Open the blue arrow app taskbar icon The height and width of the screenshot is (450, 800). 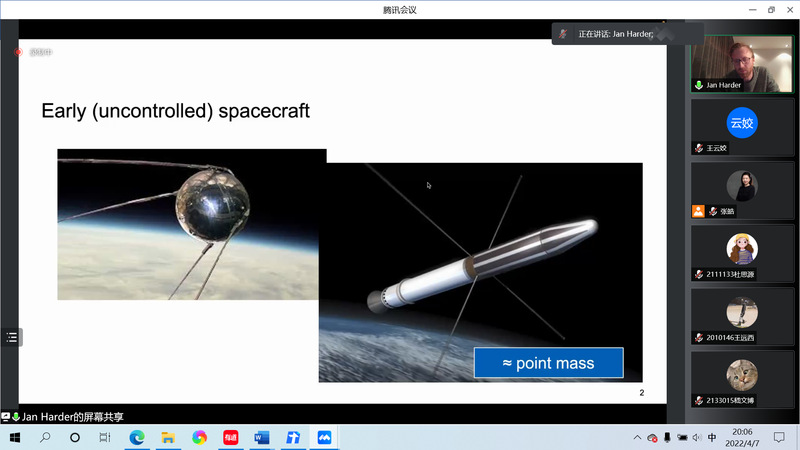(x=293, y=438)
